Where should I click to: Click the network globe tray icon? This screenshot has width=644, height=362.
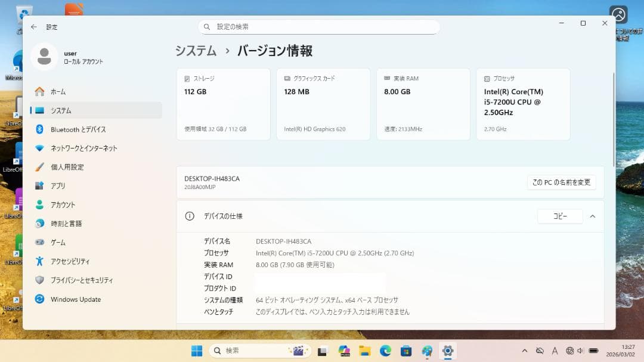(x=569, y=351)
